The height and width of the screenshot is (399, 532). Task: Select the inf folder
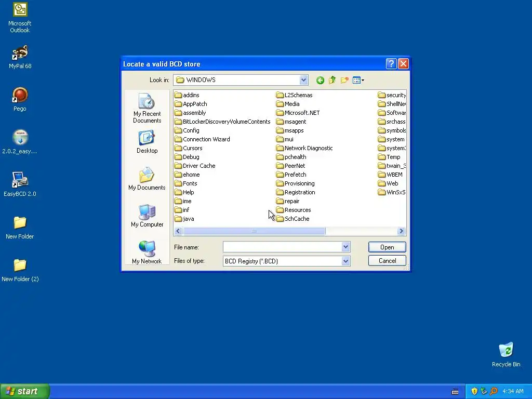coord(182,210)
